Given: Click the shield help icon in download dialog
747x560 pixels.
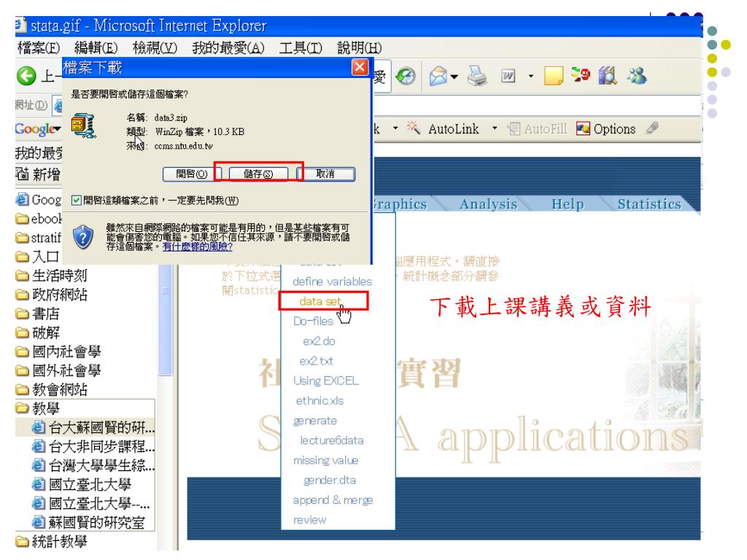Looking at the screenshot, I should click(x=83, y=237).
